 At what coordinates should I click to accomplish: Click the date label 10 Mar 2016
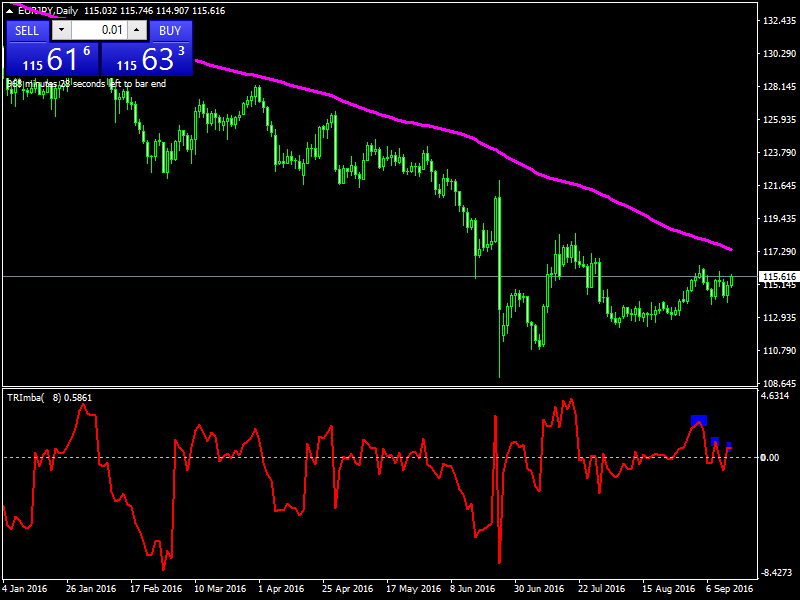[x=220, y=588]
